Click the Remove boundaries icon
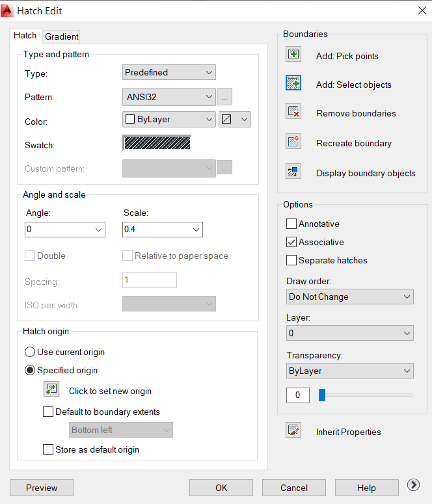Viewport: 432px width, 504px height. point(293,112)
